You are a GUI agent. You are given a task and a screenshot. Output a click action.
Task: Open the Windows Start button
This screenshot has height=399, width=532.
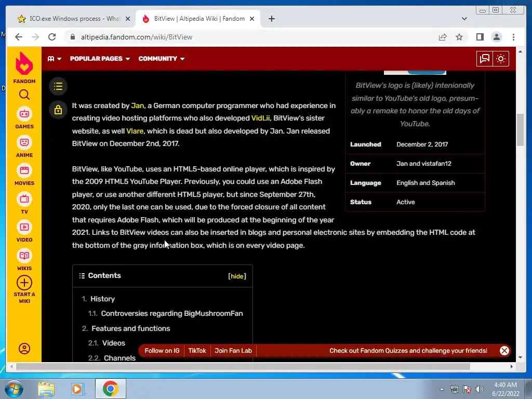click(x=14, y=389)
